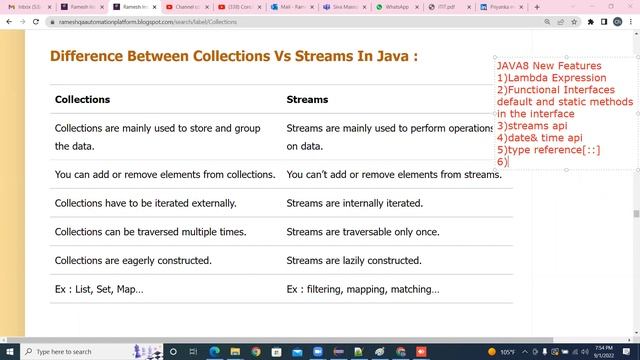Open Chrome's three-dot menu

[x=631, y=22]
